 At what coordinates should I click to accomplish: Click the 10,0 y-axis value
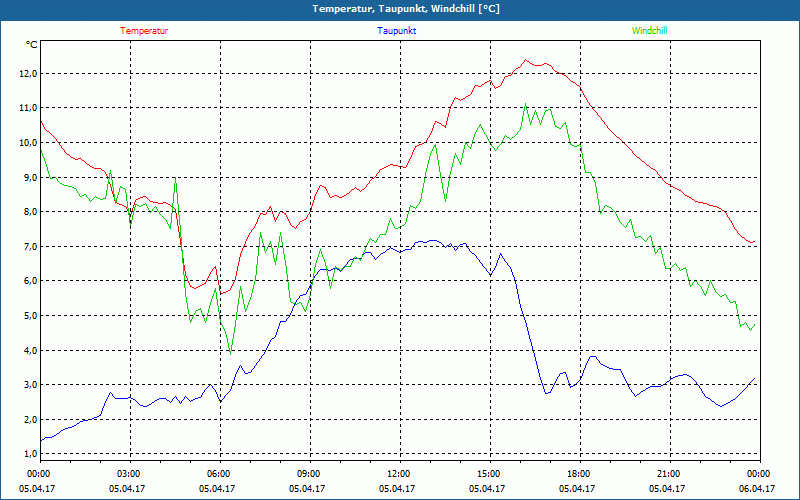[x=29, y=142]
